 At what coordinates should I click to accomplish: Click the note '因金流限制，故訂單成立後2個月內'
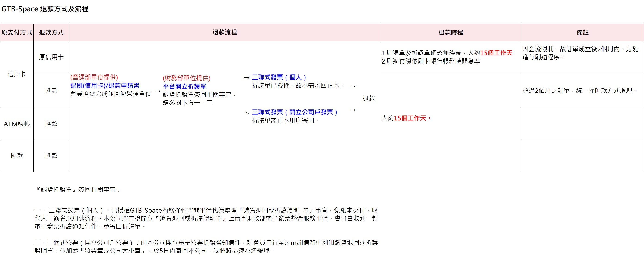(x=580, y=53)
